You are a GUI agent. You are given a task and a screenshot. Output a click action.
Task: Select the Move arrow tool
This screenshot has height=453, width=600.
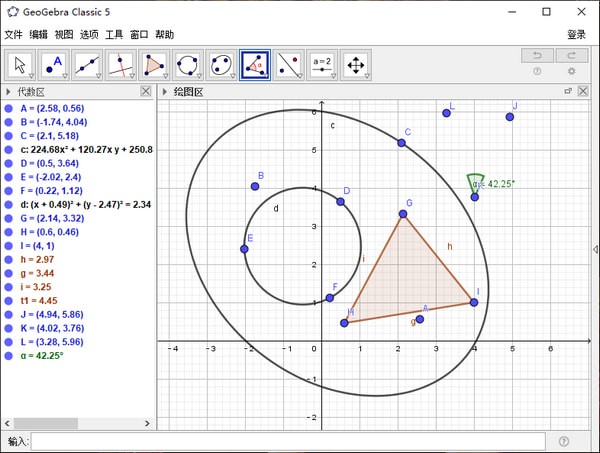[20, 64]
